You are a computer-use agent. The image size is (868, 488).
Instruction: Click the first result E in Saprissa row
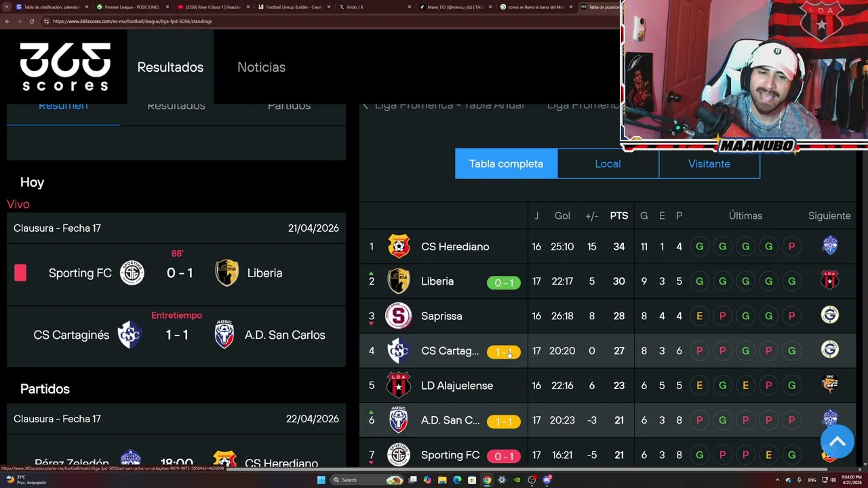point(699,316)
